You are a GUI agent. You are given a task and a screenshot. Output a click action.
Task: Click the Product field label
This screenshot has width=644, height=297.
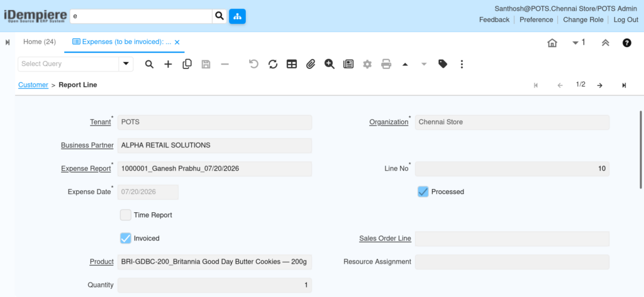point(101,262)
